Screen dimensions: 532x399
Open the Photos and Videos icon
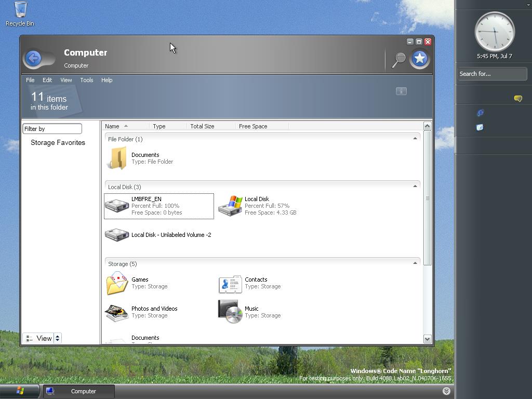117,312
